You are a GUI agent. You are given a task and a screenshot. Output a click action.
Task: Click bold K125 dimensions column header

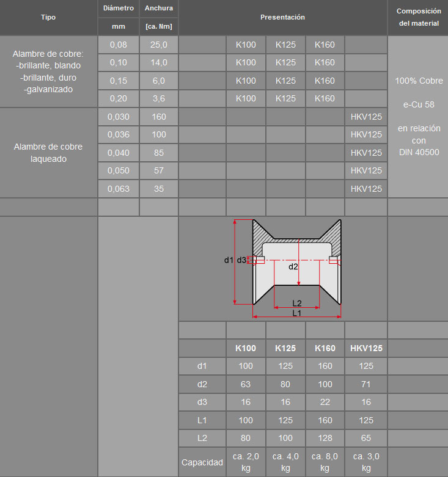(285, 348)
